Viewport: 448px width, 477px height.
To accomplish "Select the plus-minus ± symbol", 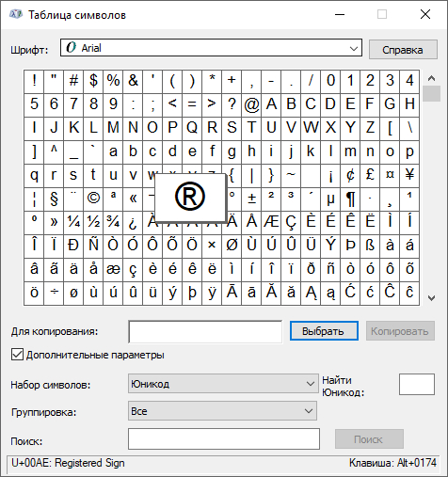I will [251, 199].
